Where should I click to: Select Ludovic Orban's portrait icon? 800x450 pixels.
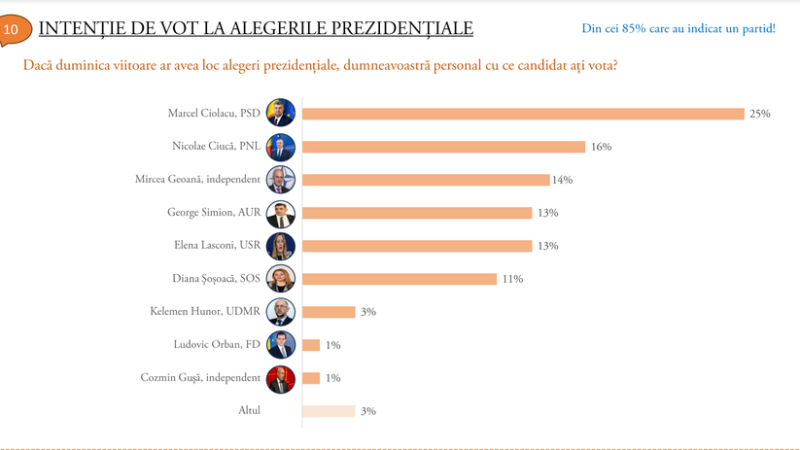(280, 344)
